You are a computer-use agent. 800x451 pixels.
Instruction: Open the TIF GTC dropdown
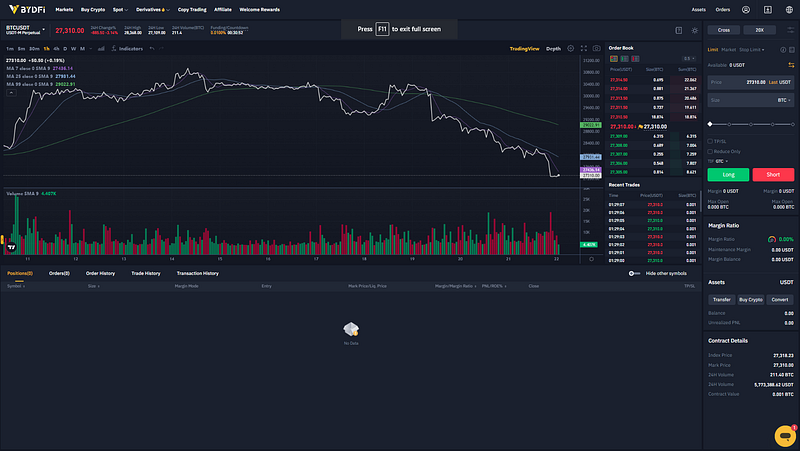point(721,161)
